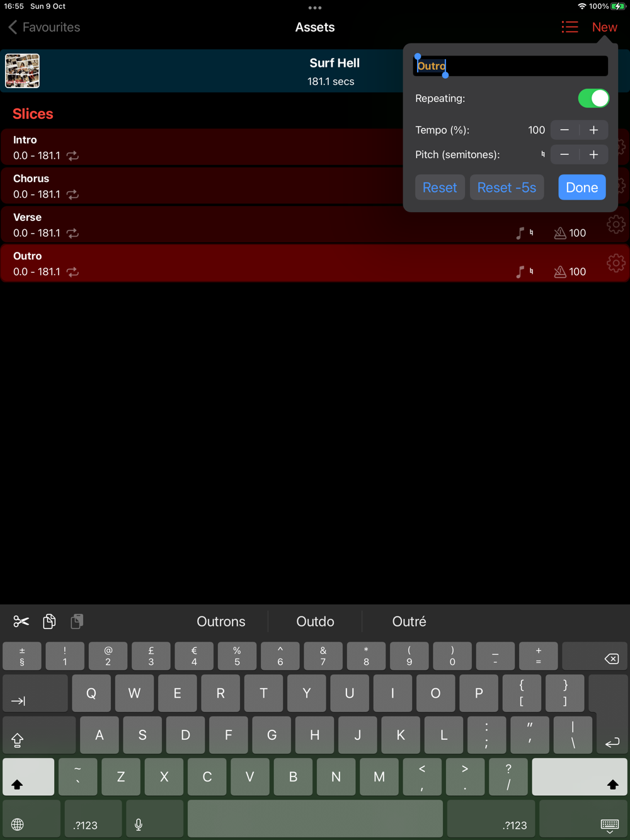630x840 pixels.
Task: Tap the Surf Hell asset title
Action: pos(335,63)
